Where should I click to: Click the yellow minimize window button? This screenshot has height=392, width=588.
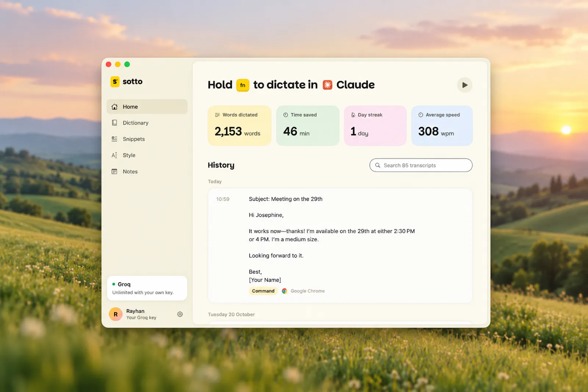coord(118,64)
